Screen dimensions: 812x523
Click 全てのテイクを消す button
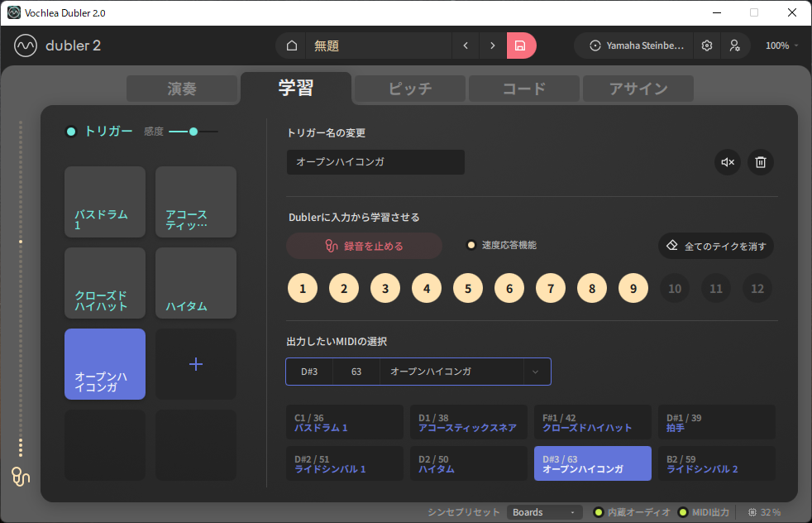pos(716,246)
